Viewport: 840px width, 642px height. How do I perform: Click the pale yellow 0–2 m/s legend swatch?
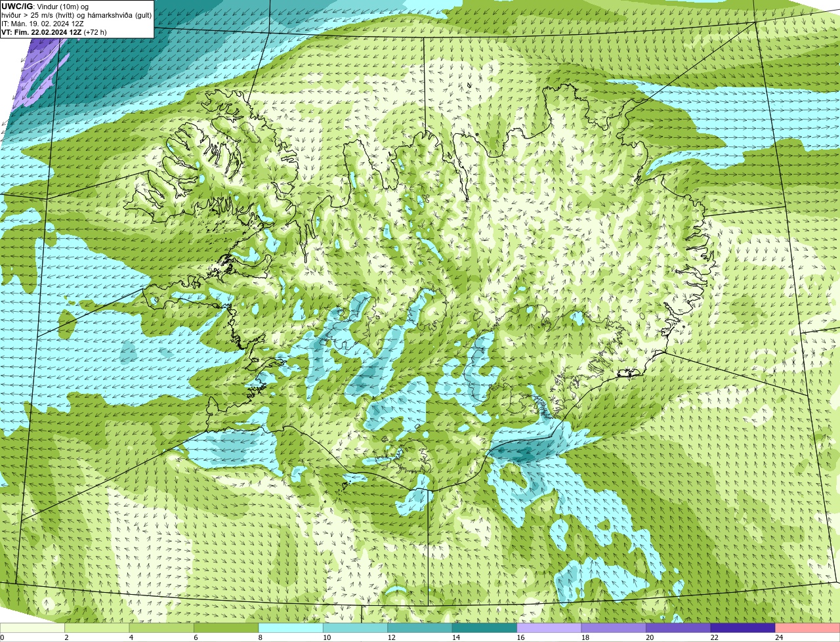32,628
